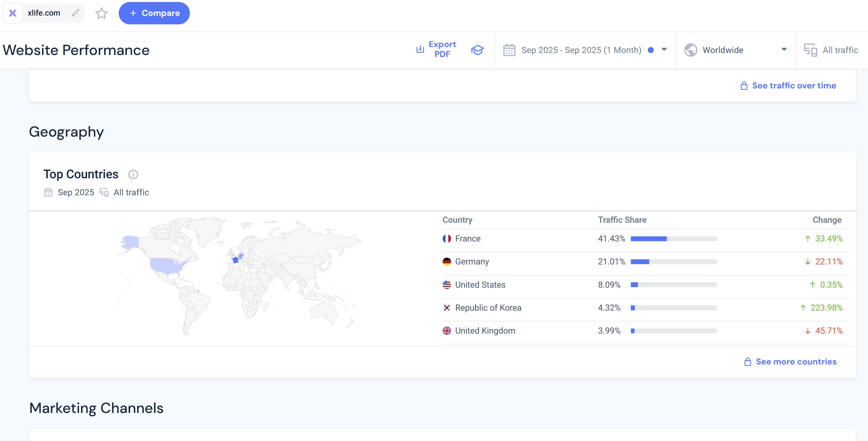The image size is (868, 441).
Task: Click the Compare button
Action: pyautogui.click(x=154, y=13)
